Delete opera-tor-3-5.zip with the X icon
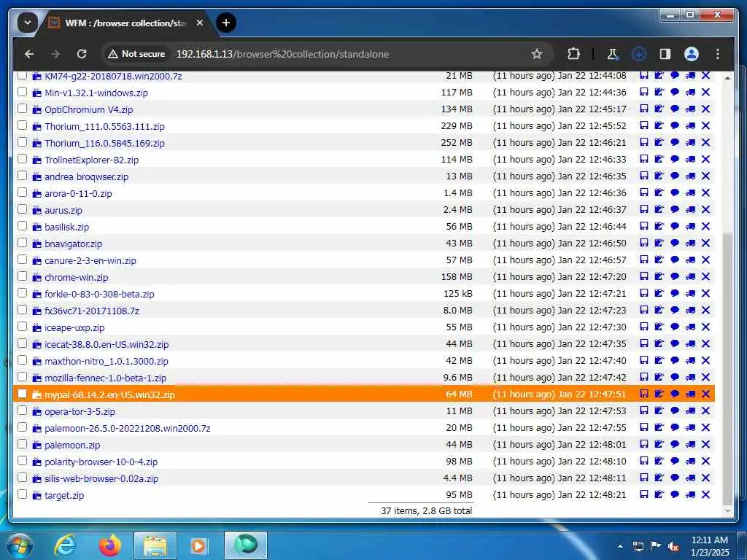This screenshot has width=747, height=560. coord(706,411)
